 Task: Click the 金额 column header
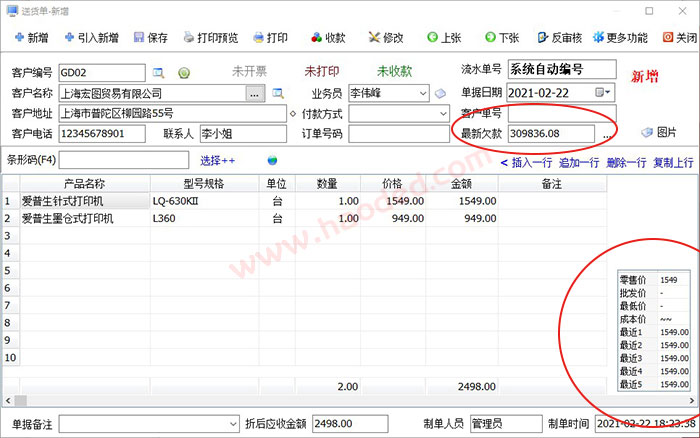461,184
